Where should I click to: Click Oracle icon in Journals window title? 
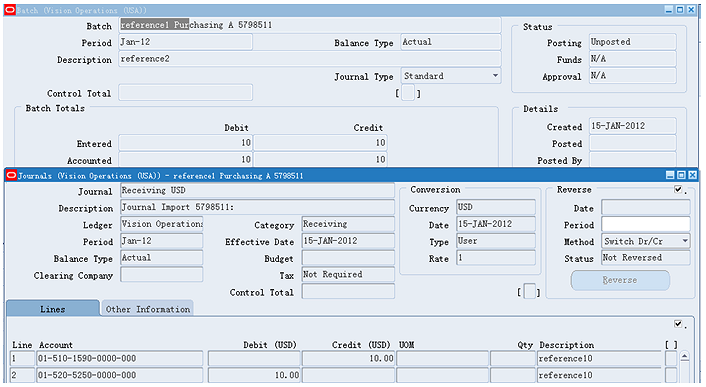11,175
